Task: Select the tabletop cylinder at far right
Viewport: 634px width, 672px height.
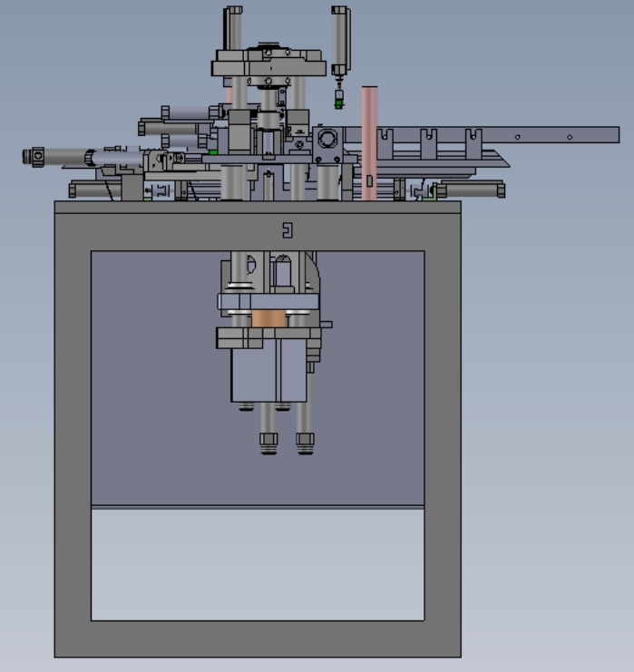Action: [471, 190]
